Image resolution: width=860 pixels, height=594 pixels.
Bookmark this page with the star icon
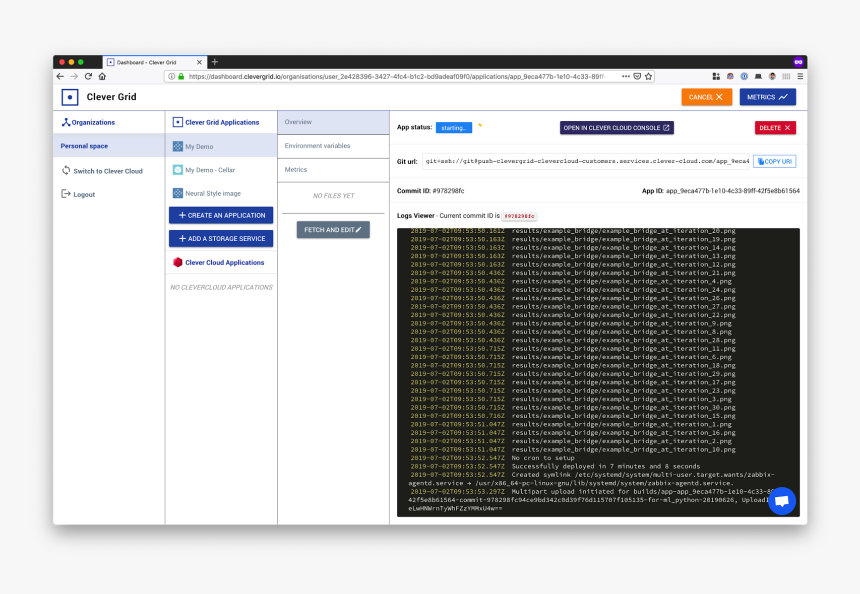coord(649,76)
